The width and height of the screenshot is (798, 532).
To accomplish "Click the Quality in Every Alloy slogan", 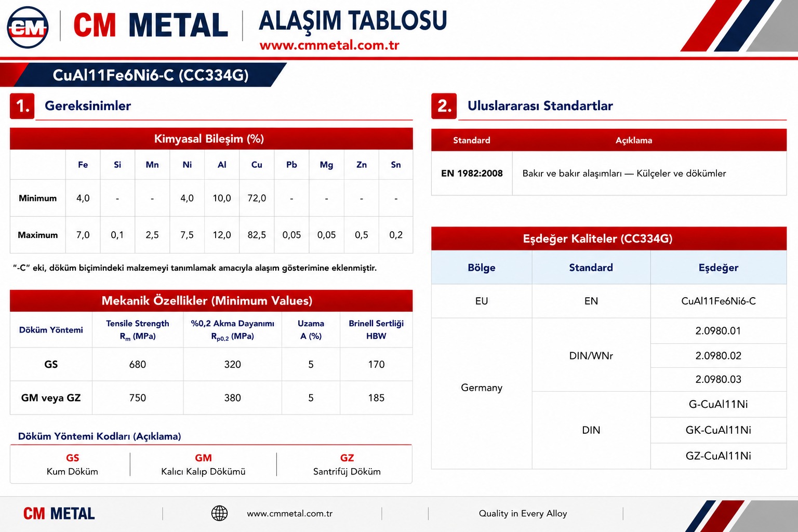I will click(x=523, y=514).
